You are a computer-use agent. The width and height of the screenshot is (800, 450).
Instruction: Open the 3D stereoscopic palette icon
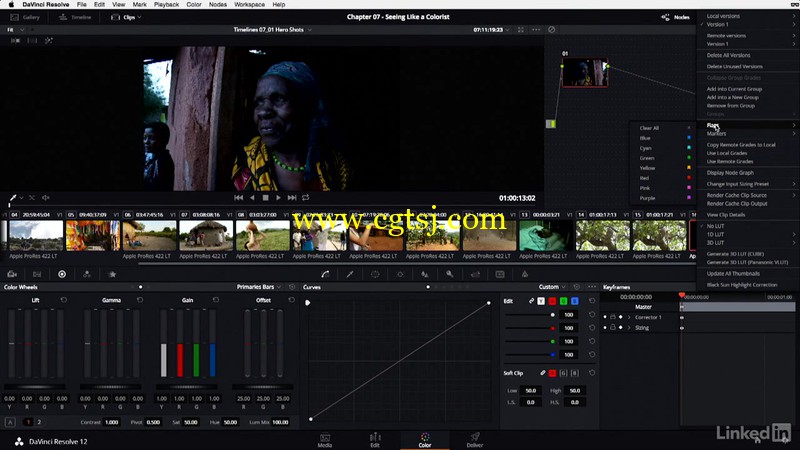(x=500, y=274)
